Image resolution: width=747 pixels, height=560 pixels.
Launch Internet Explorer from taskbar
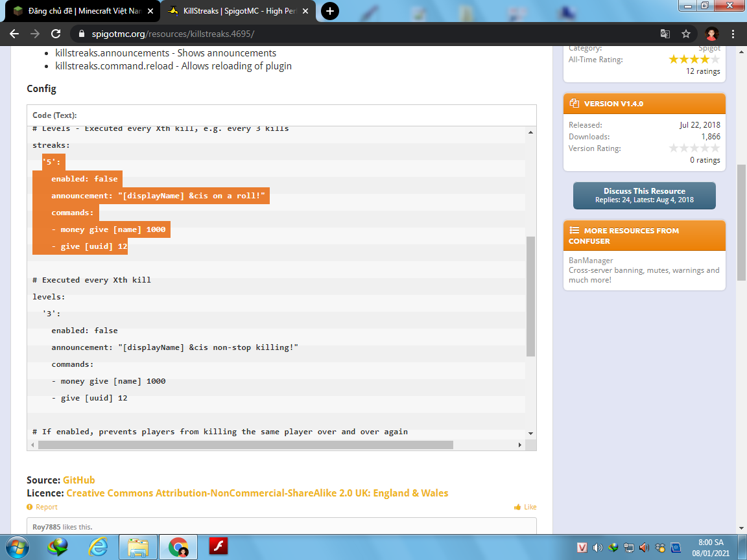coord(97,547)
